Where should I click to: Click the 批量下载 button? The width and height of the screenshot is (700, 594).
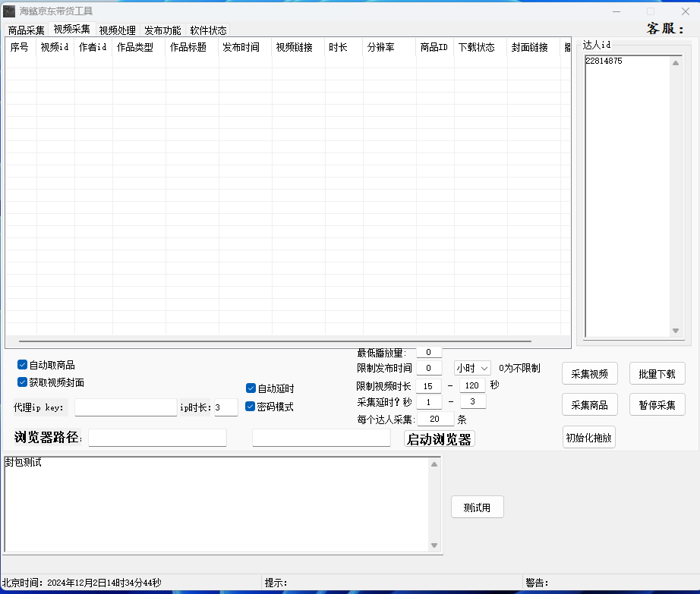pyautogui.click(x=657, y=374)
